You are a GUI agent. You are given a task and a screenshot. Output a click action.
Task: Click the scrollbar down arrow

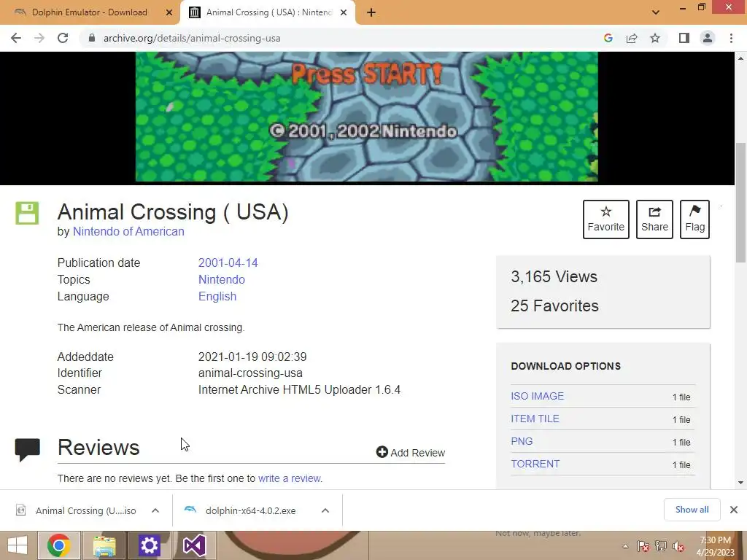click(740, 483)
